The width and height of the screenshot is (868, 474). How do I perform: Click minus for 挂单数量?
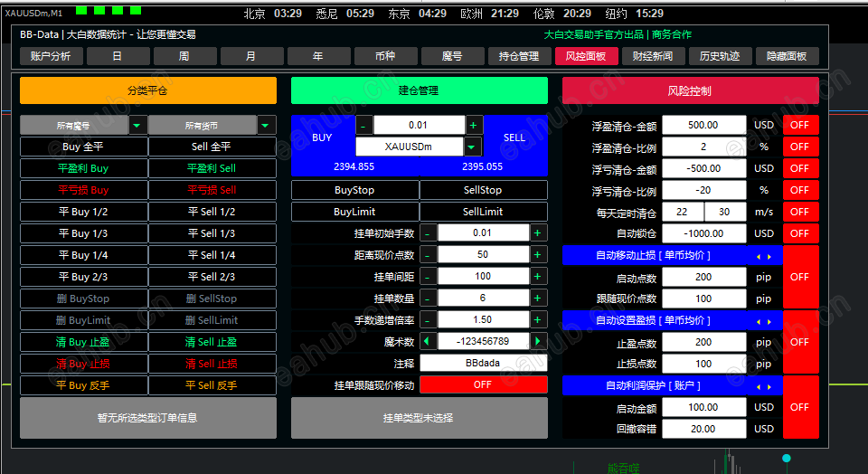click(x=428, y=298)
